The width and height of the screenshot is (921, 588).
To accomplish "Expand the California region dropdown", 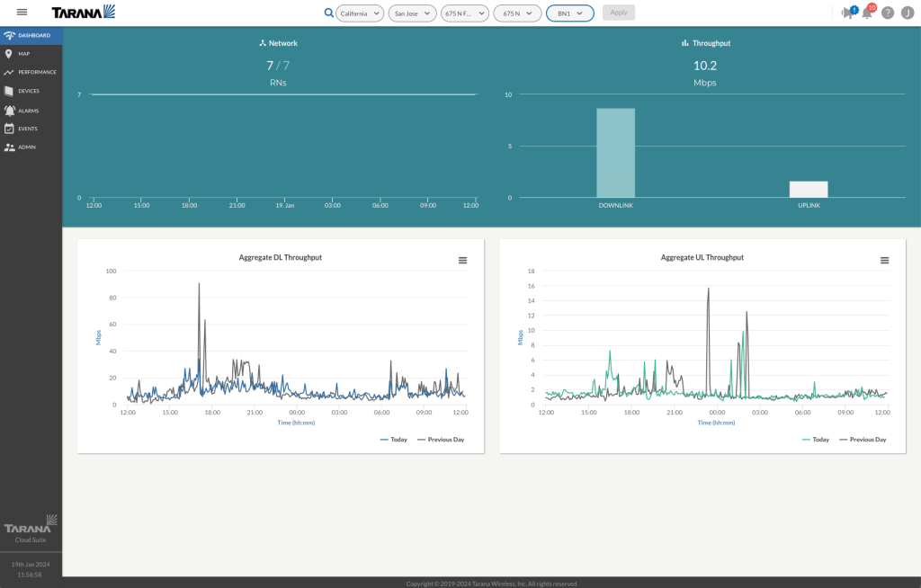I will pos(360,13).
